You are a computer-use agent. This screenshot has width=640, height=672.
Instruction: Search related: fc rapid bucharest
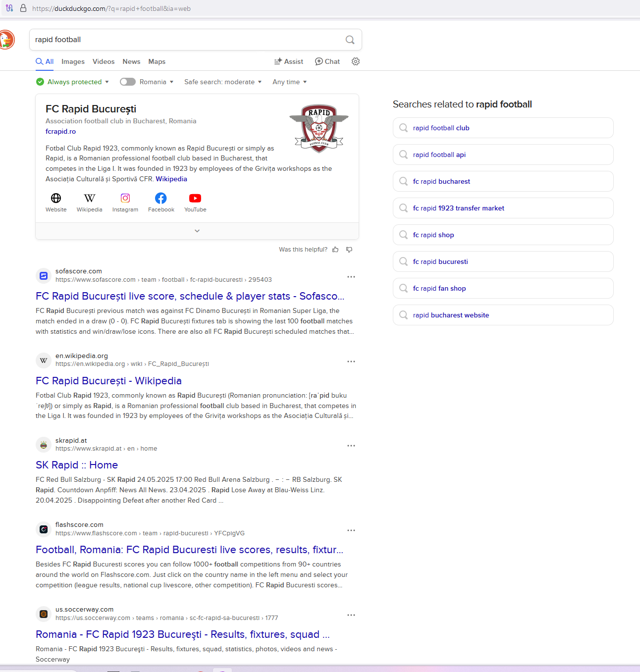[x=503, y=181]
